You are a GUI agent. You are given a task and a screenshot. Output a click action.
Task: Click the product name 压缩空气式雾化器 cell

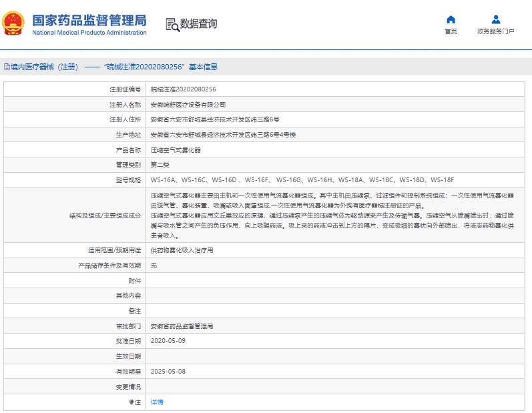(175, 150)
